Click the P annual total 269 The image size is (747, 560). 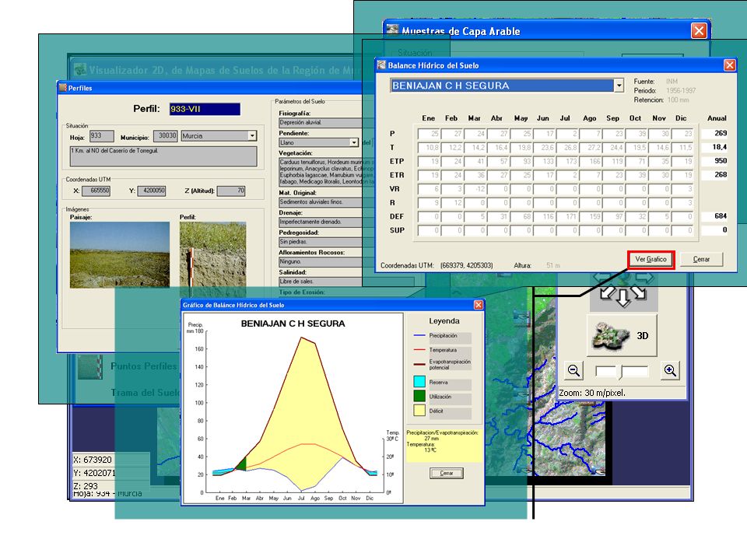point(714,133)
